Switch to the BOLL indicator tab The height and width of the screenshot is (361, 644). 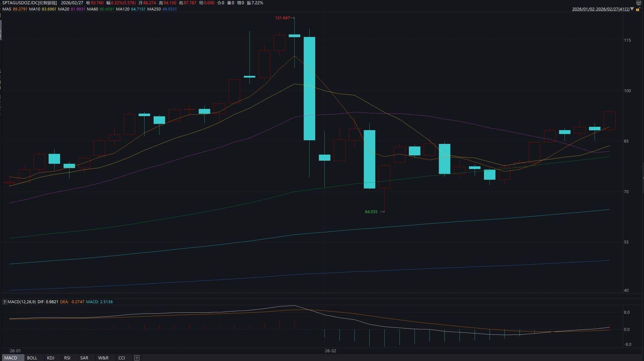click(x=32, y=358)
